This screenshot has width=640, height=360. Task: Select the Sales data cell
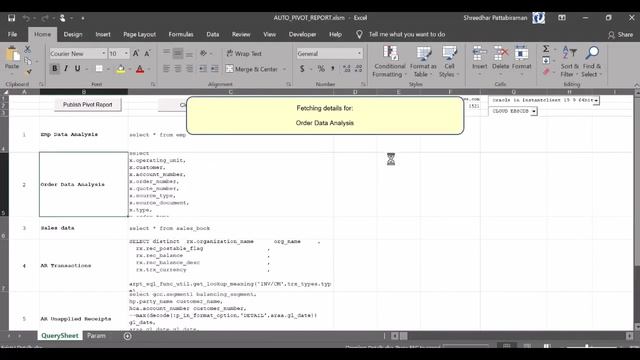[x=84, y=228]
